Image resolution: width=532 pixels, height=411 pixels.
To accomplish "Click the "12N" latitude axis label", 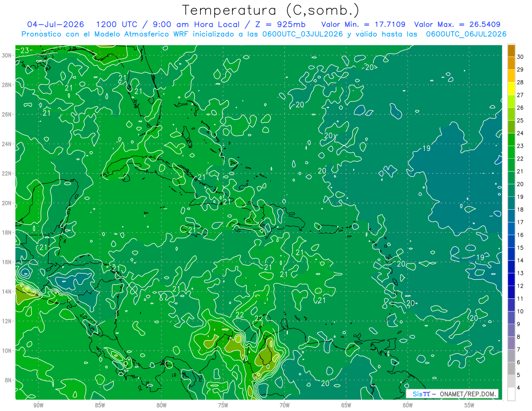I will click(x=8, y=321).
